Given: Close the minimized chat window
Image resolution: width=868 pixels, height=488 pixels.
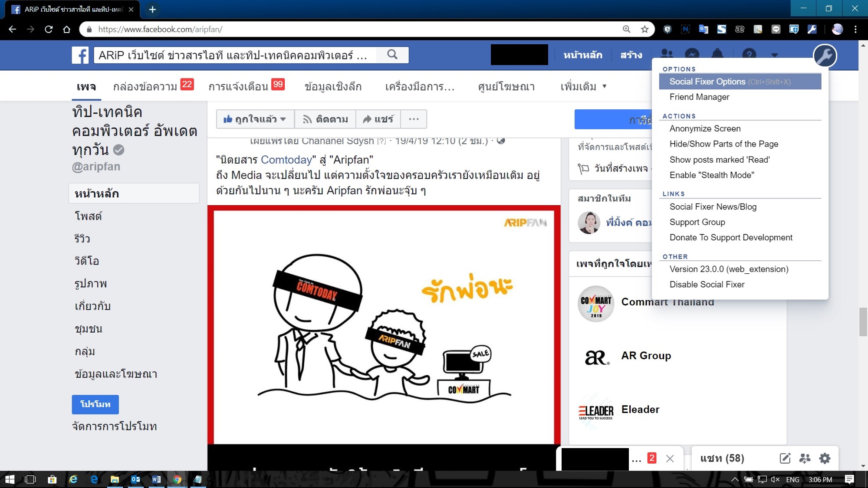Looking at the screenshot, I should click(x=670, y=459).
